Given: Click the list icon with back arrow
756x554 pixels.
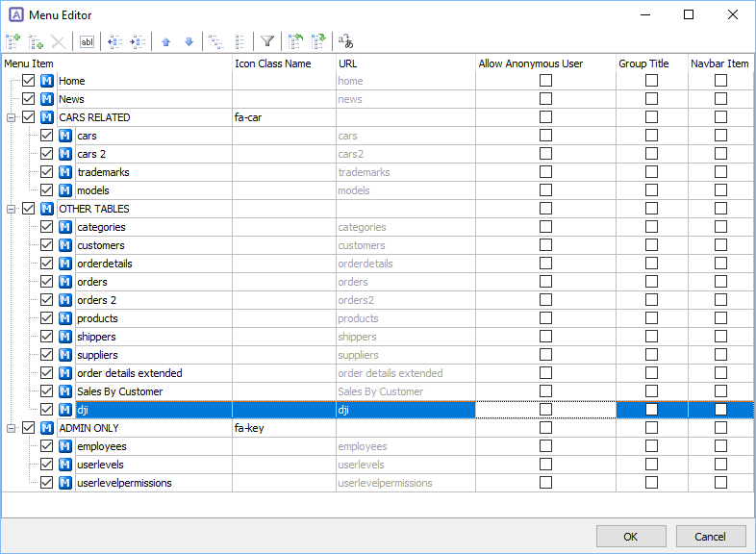Looking at the screenshot, I should (x=295, y=41).
